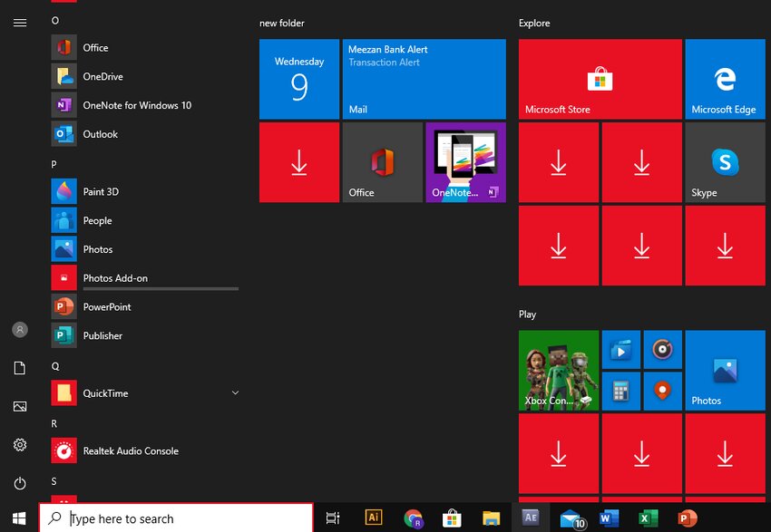The height and width of the screenshot is (532, 771).
Task: Open Settings gear in Start rail
Action: [x=20, y=445]
